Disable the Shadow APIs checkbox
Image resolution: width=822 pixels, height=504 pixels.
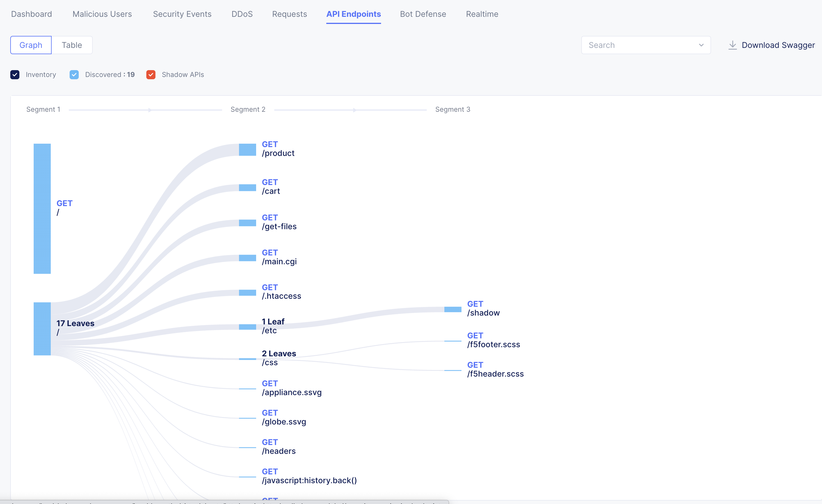151,75
